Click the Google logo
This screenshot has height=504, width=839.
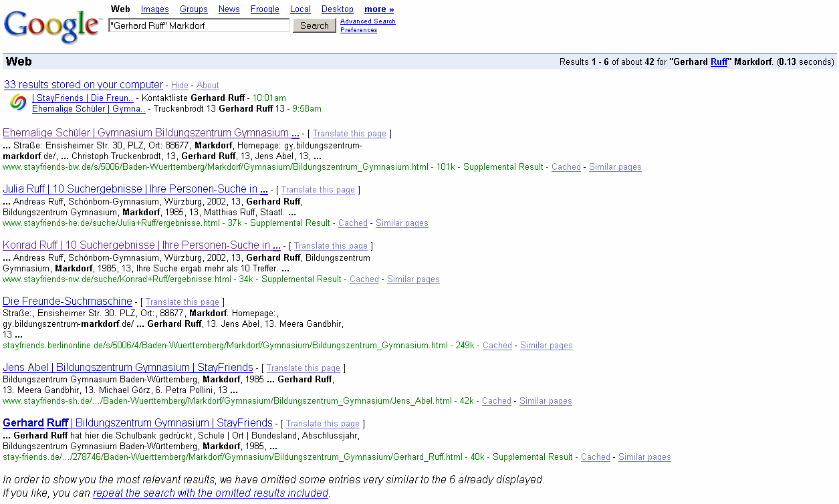(x=53, y=25)
